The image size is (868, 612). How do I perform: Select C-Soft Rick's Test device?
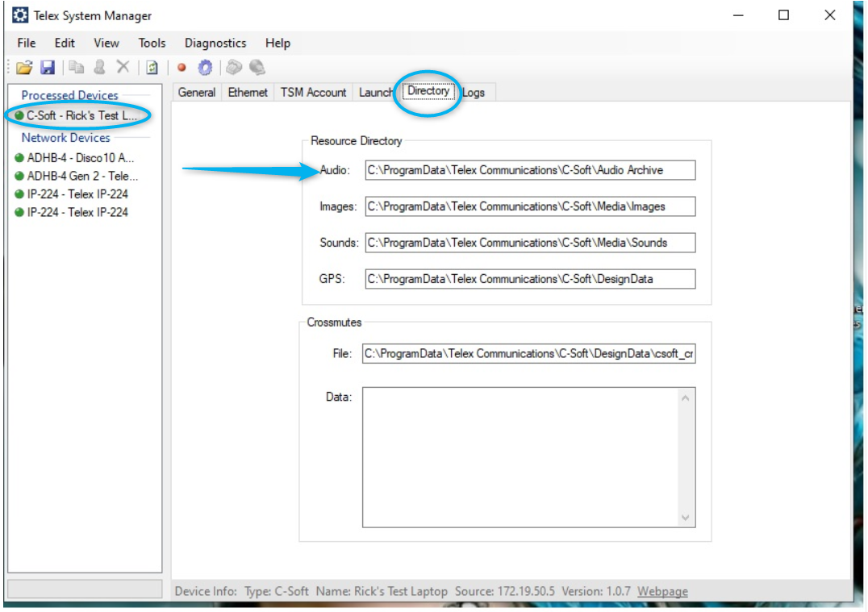tap(82, 115)
